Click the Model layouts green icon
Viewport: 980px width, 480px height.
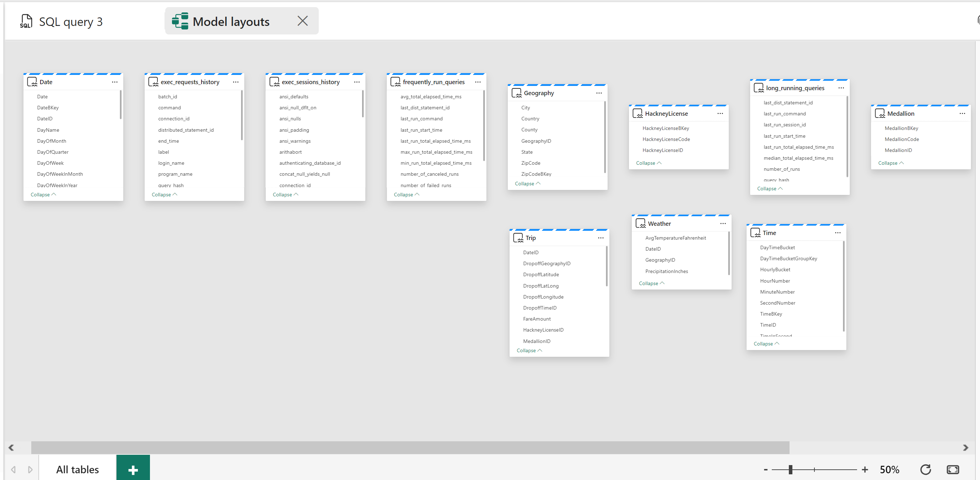[x=180, y=21]
